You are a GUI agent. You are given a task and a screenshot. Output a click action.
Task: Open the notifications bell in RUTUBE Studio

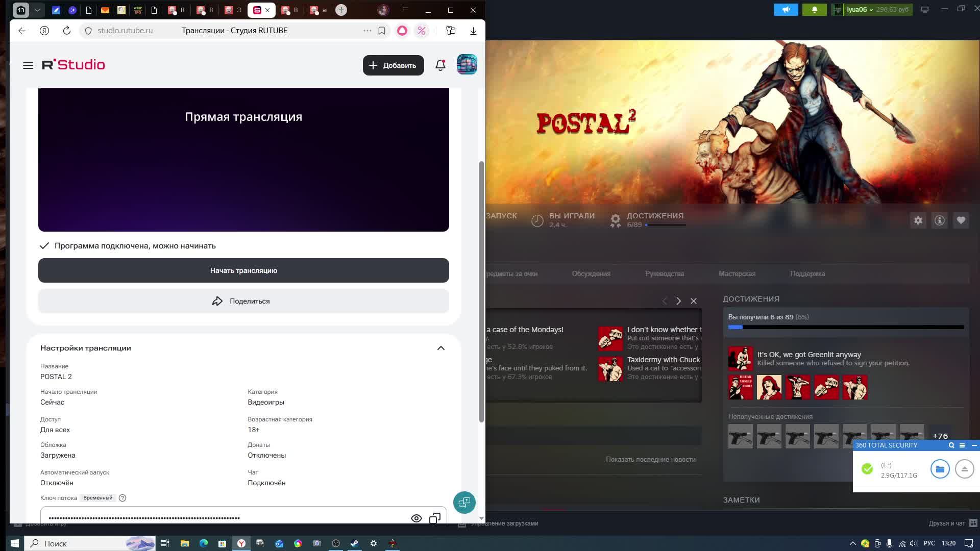click(x=440, y=65)
